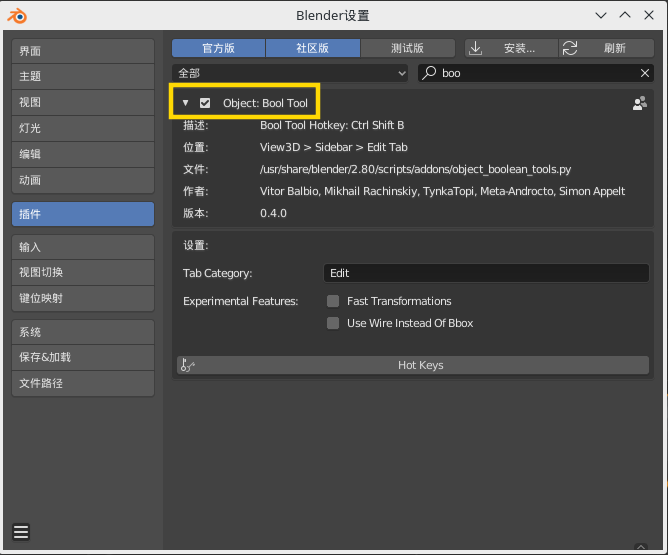Click the install download arrow icon

(x=475, y=48)
